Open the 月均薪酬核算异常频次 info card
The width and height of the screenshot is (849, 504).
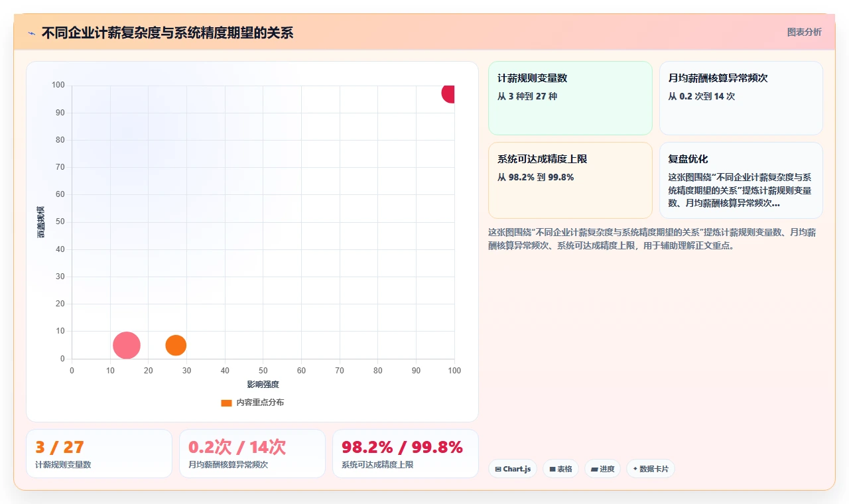pos(741,98)
